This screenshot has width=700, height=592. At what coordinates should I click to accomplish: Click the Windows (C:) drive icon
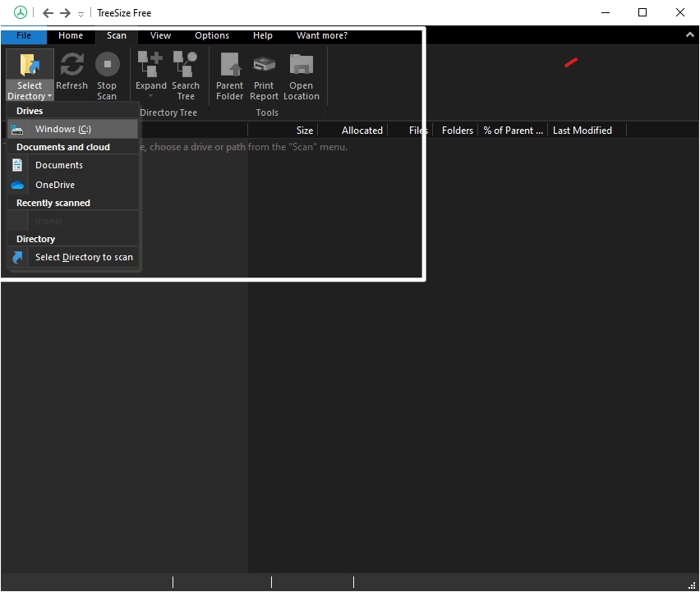[x=17, y=130]
